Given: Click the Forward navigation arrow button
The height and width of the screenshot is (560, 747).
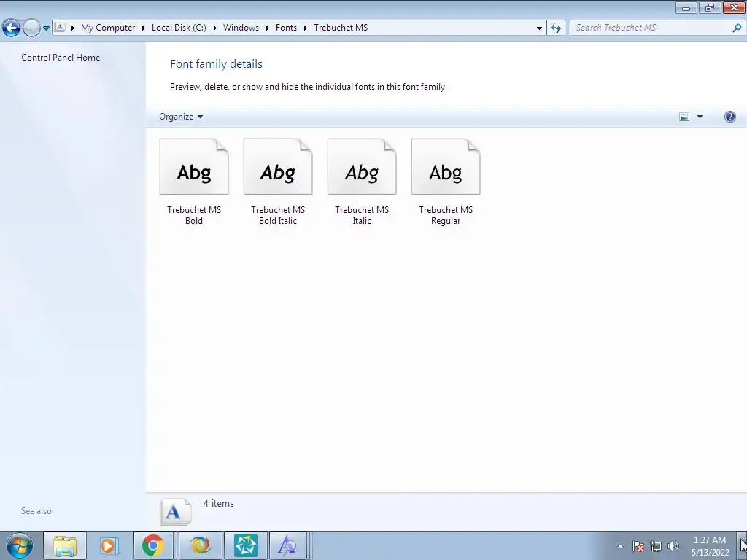Looking at the screenshot, I should click(x=31, y=28).
